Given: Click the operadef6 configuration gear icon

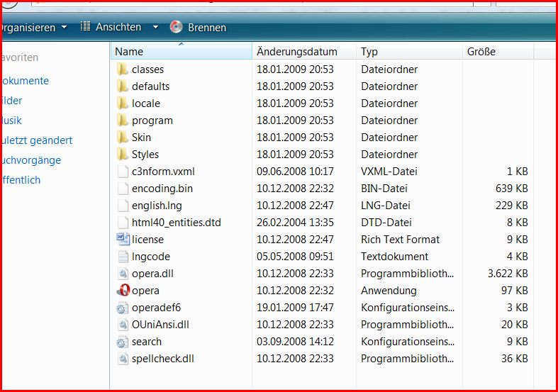Looking at the screenshot, I should tap(123, 308).
